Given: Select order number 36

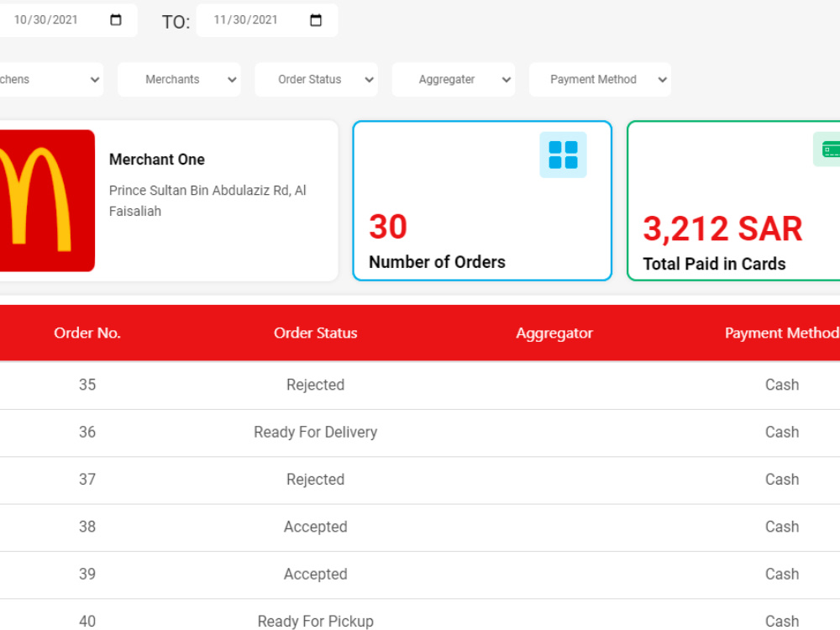Looking at the screenshot, I should [87, 432].
